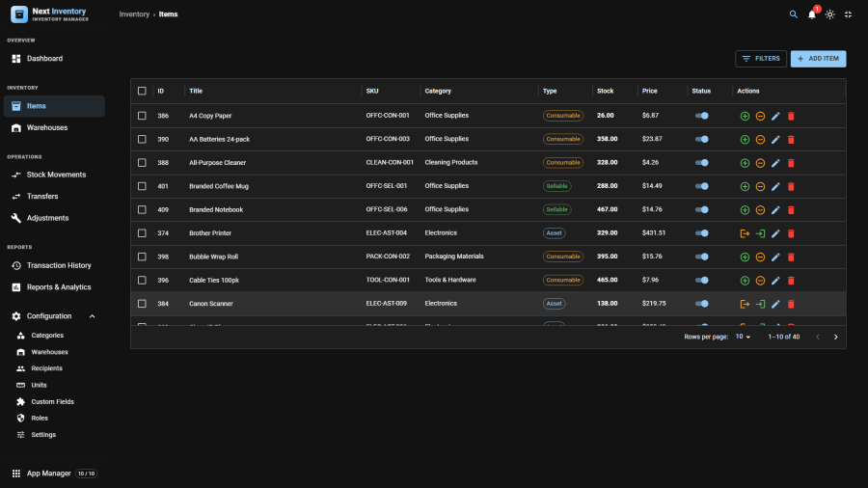The width and height of the screenshot is (868, 488).
Task: Toggle light theme with the sun icon
Action: 829,14
